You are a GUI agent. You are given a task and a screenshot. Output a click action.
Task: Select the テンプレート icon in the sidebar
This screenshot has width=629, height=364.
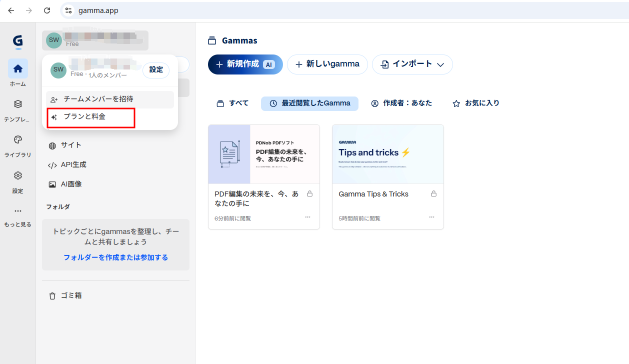[x=17, y=104]
